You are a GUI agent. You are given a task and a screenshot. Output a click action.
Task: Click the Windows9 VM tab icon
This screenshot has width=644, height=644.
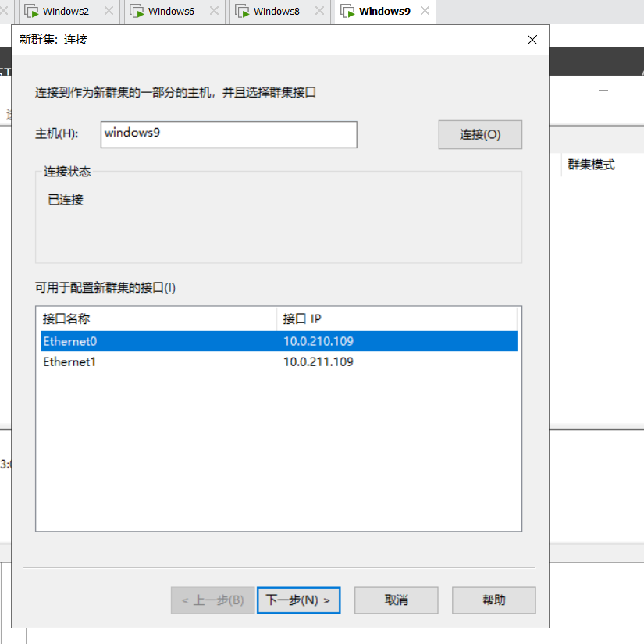(x=348, y=12)
